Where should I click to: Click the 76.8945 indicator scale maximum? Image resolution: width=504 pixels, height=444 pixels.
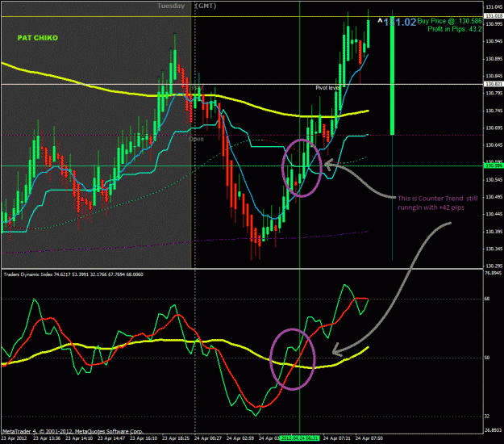click(x=493, y=273)
